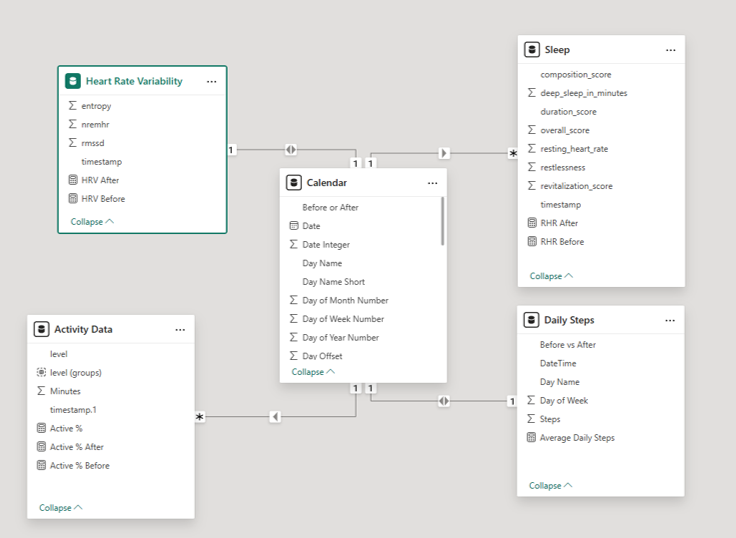Viewport: 736px width, 538px height.
Task: Click the calendar icon next to Date field
Action: [294, 226]
